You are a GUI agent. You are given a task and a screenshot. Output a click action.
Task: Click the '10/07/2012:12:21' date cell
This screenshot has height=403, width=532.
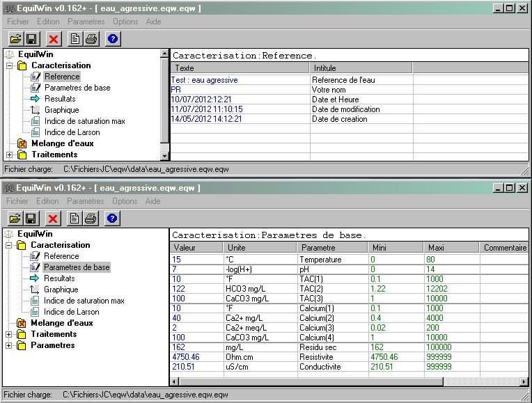(240, 100)
